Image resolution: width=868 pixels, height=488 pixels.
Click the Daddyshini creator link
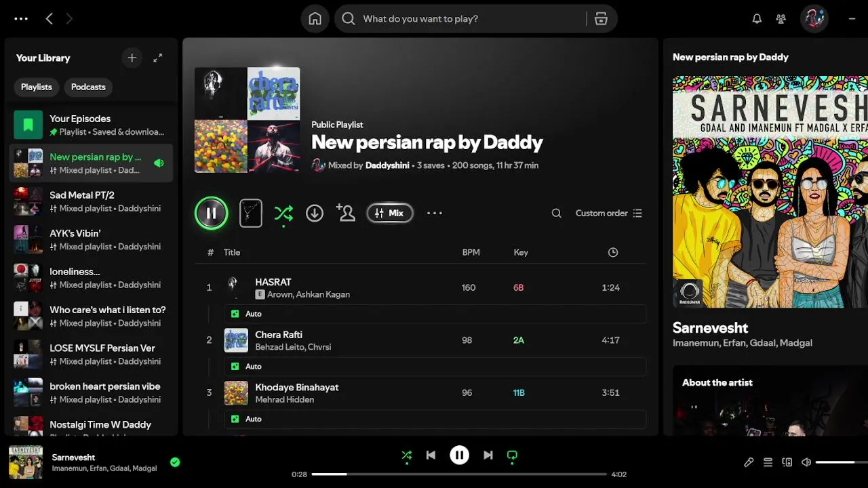[x=387, y=165]
